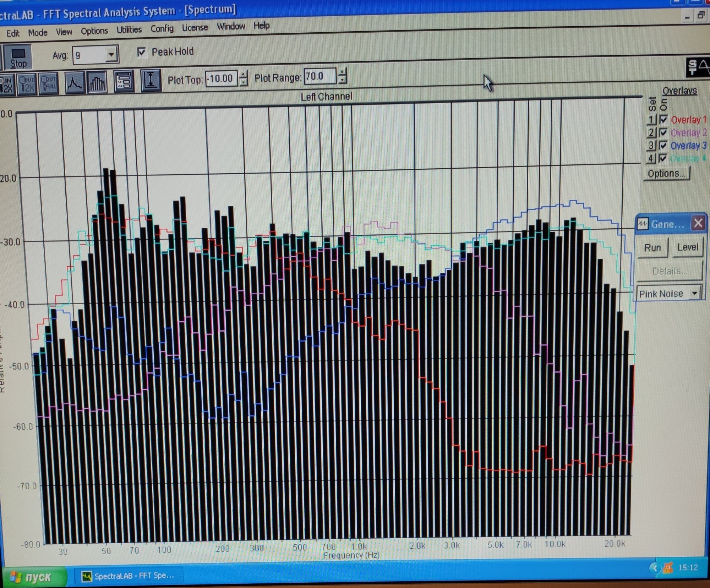Screen dimensions: 710x588
Task: Click Run in the generator panel
Action: click(x=652, y=247)
